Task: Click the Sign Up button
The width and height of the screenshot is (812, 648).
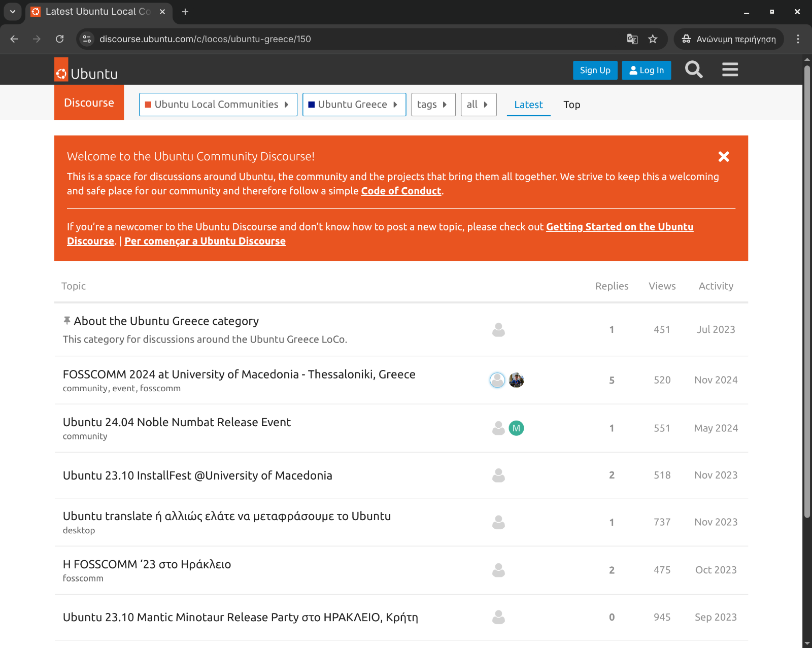Action: 595,71
